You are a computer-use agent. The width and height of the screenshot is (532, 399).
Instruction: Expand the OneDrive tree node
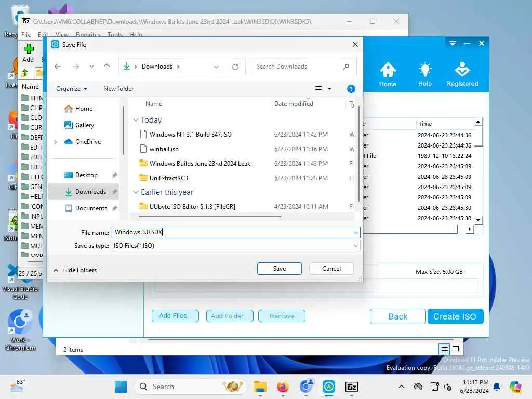(56, 142)
